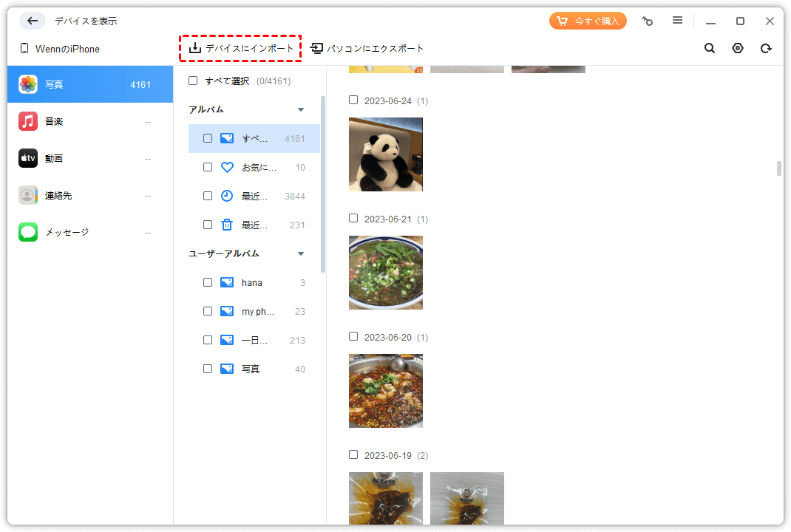Click the back arrow to view devices

[x=32, y=21]
